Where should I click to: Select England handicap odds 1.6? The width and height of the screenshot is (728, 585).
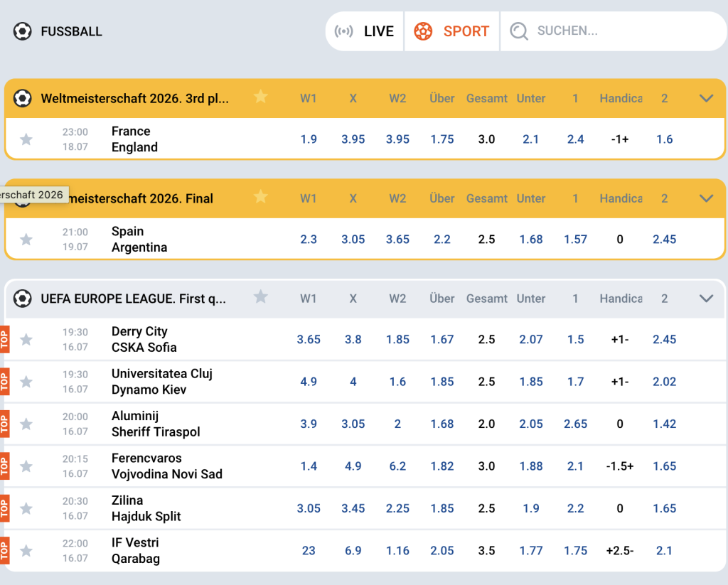click(665, 139)
